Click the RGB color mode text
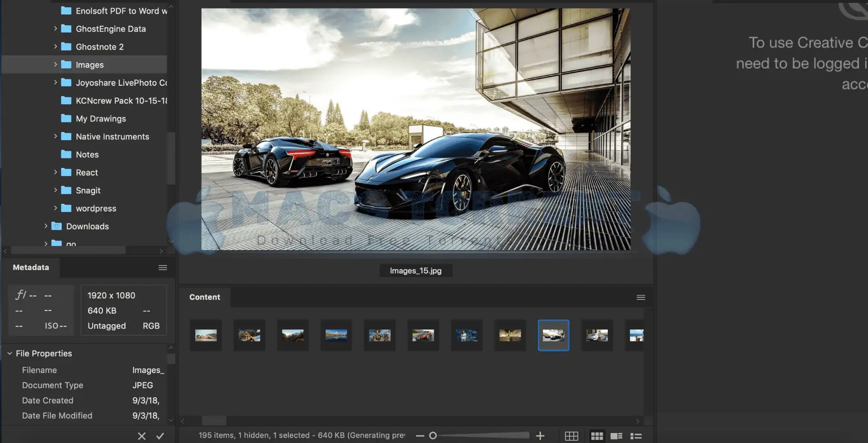Image resolution: width=868 pixels, height=443 pixels. click(151, 325)
